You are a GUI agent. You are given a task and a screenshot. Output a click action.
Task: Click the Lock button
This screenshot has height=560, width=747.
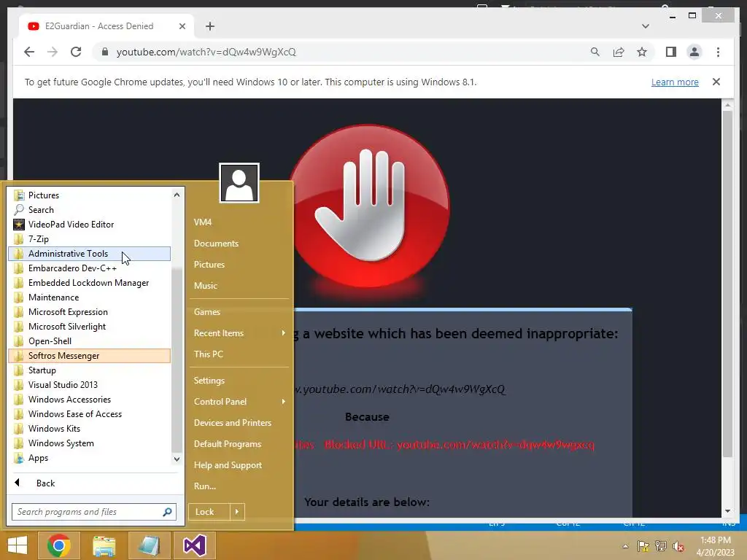click(209, 512)
